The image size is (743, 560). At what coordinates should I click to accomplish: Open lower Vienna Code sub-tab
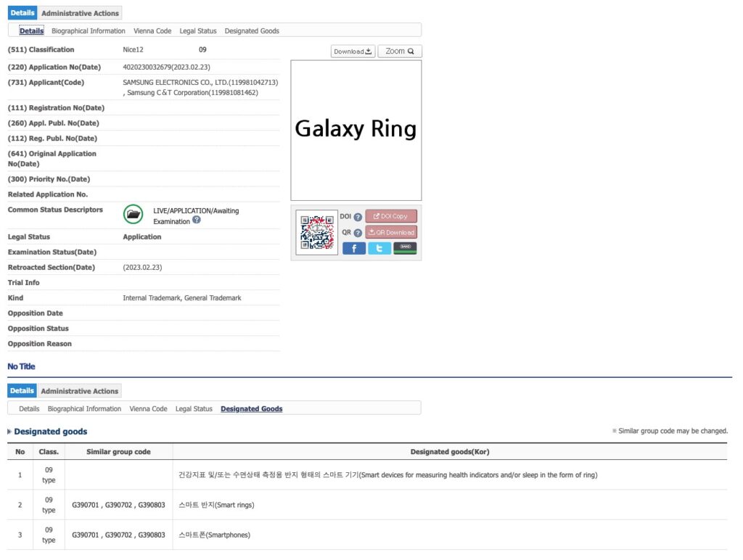148,409
